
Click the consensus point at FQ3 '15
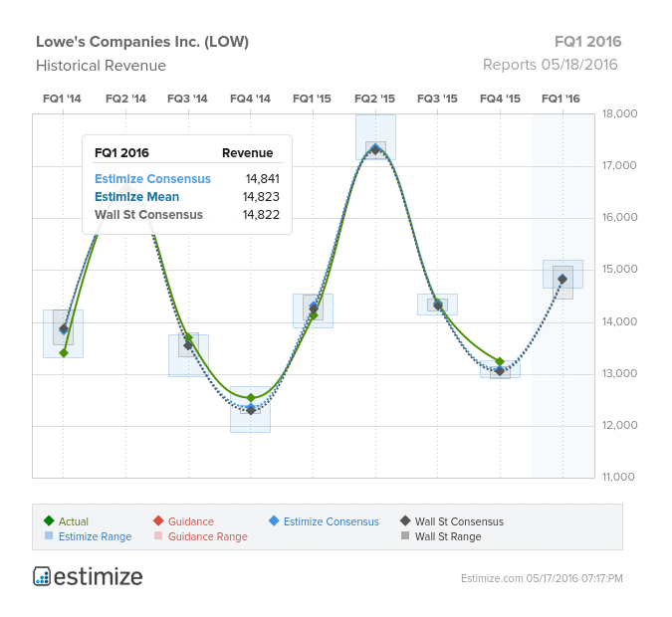pyautogui.click(x=438, y=306)
